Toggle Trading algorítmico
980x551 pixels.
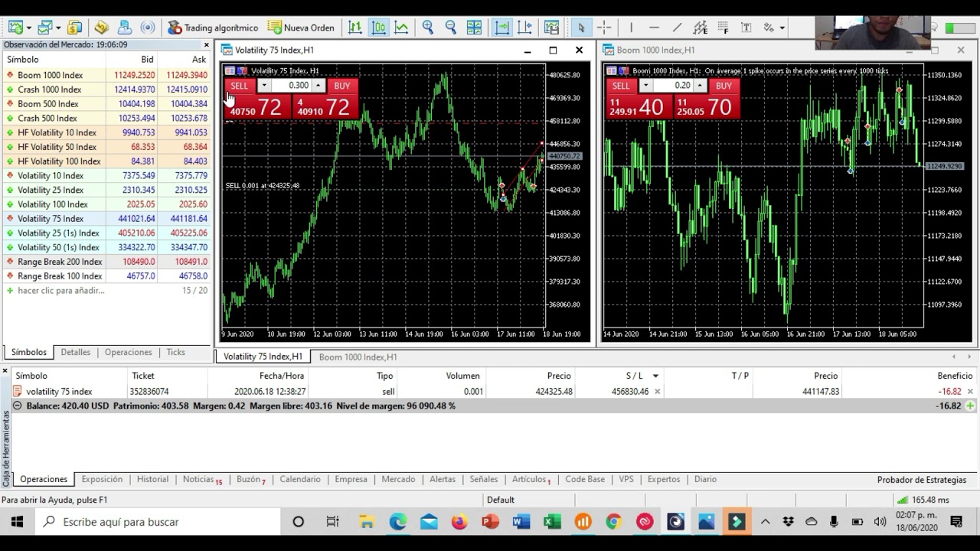point(213,28)
